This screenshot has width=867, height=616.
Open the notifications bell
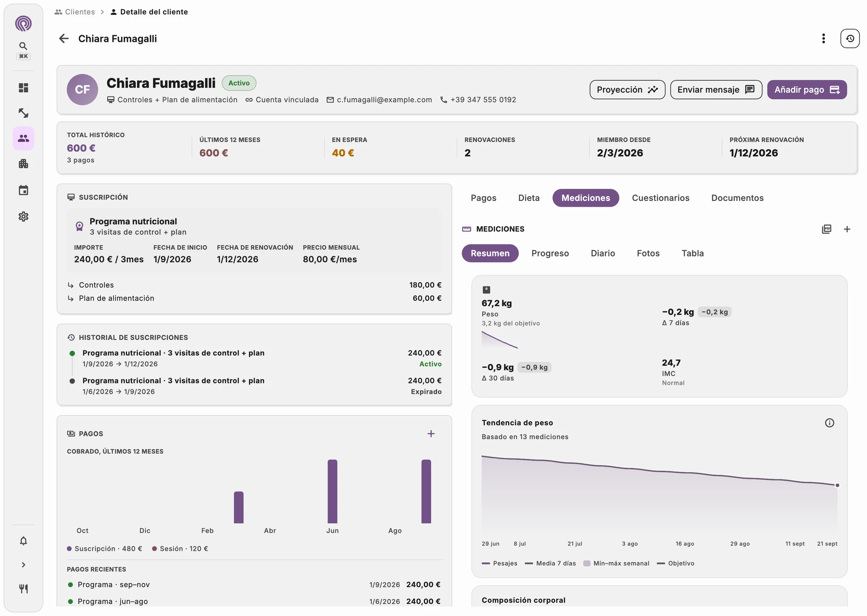coord(23,541)
